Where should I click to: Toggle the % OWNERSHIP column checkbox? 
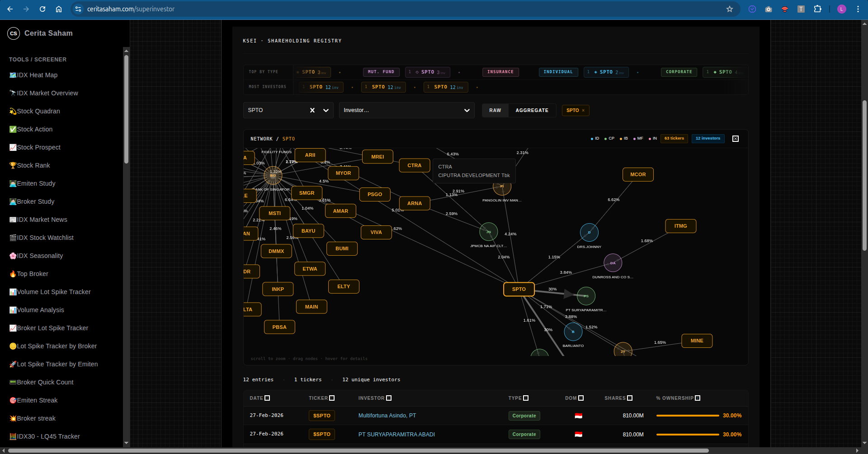tap(698, 398)
